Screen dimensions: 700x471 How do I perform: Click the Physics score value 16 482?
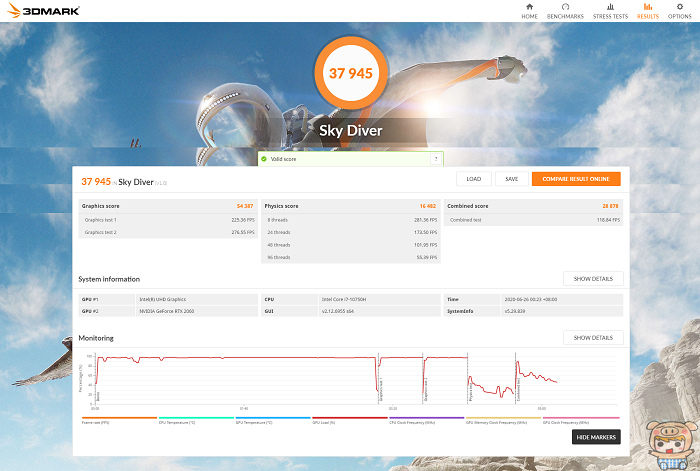pos(427,206)
